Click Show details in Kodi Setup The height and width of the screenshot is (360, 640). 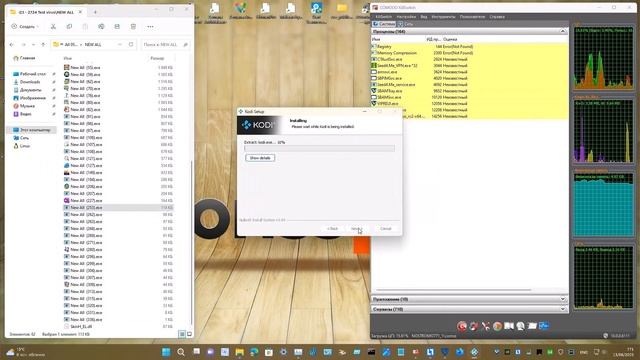point(260,158)
